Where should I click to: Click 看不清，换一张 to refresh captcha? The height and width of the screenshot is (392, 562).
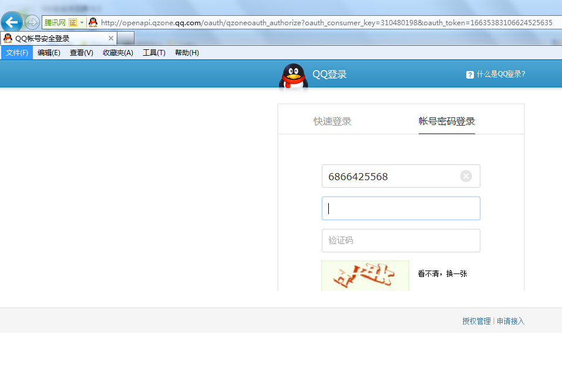point(442,274)
